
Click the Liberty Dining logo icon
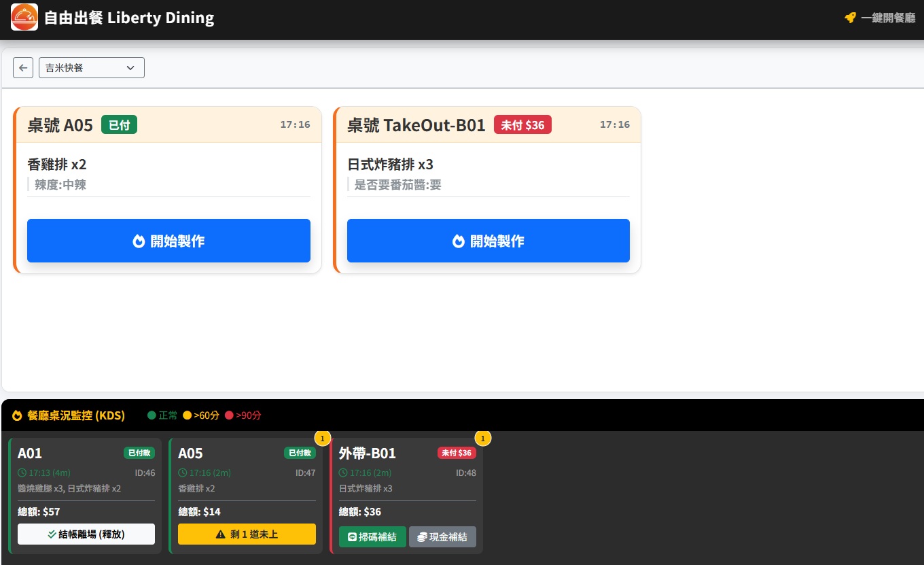(x=24, y=17)
